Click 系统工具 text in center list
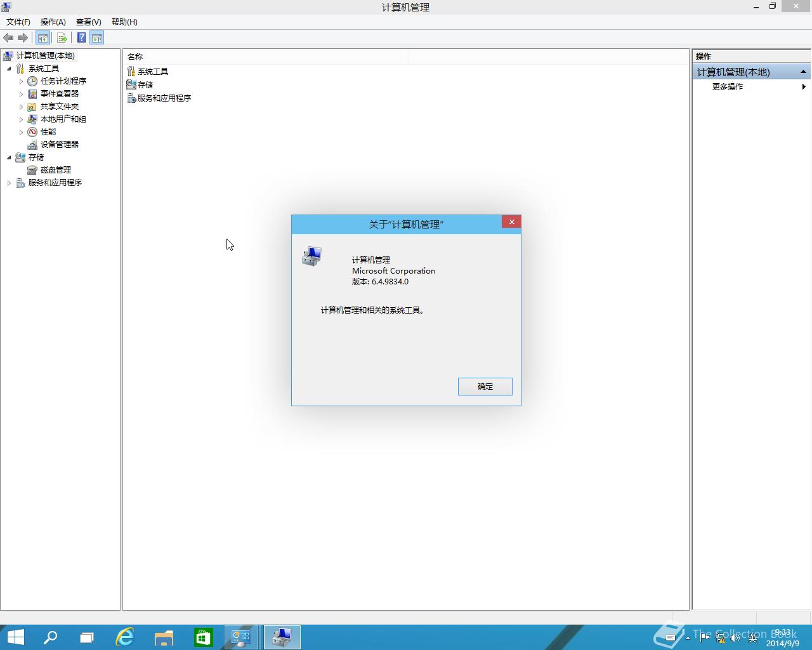Screen dimensions: 812x650 pos(153,72)
